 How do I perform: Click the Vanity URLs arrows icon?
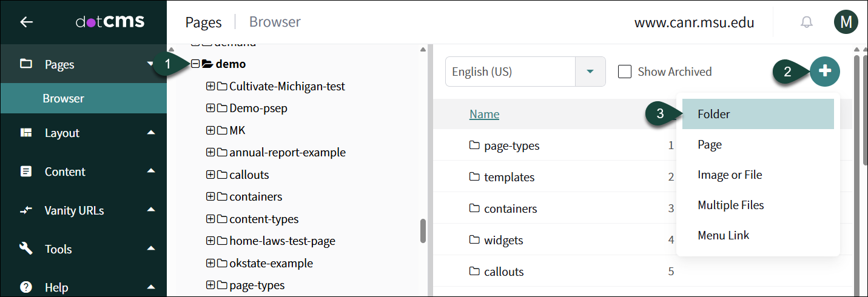(26, 210)
